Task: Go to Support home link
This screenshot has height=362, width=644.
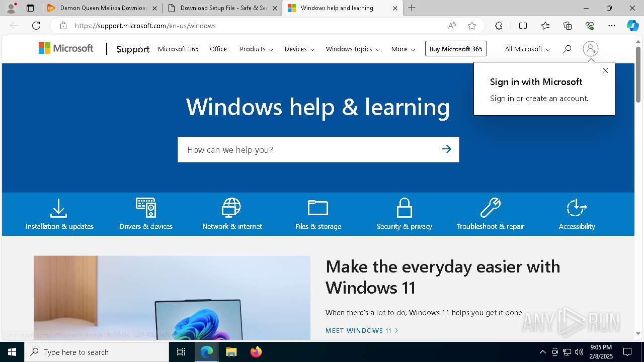Action: point(133,49)
